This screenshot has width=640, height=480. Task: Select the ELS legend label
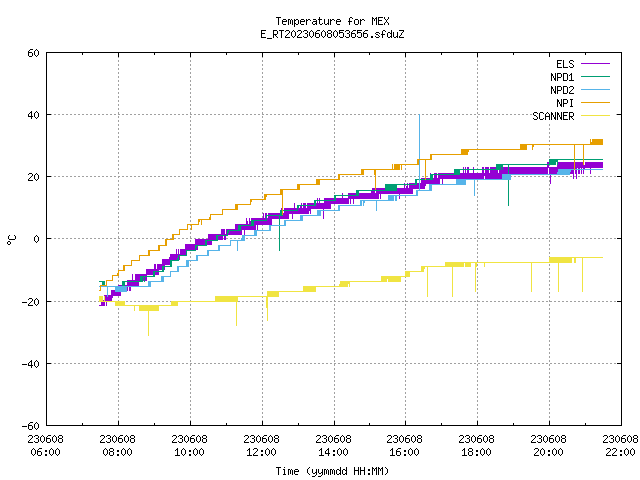(565, 64)
